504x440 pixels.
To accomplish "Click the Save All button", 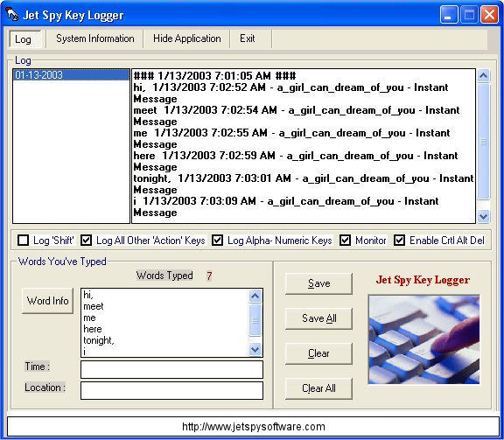I will click(318, 318).
